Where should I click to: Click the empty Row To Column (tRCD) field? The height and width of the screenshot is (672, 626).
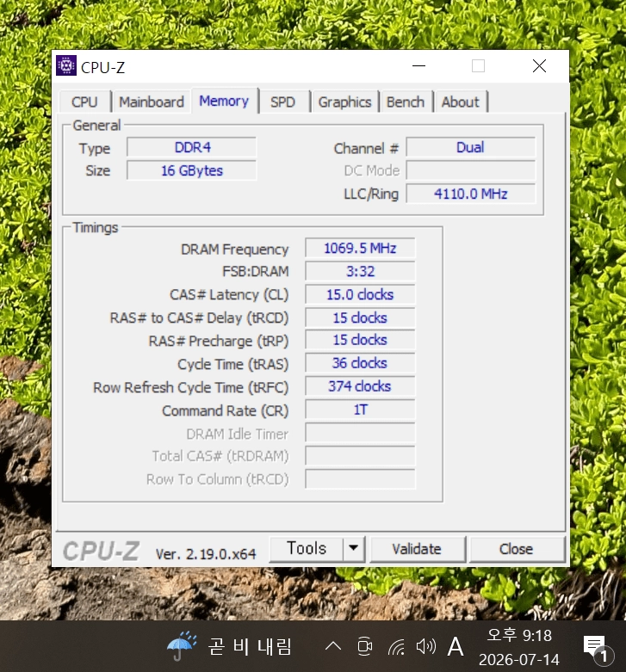tap(360, 479)
